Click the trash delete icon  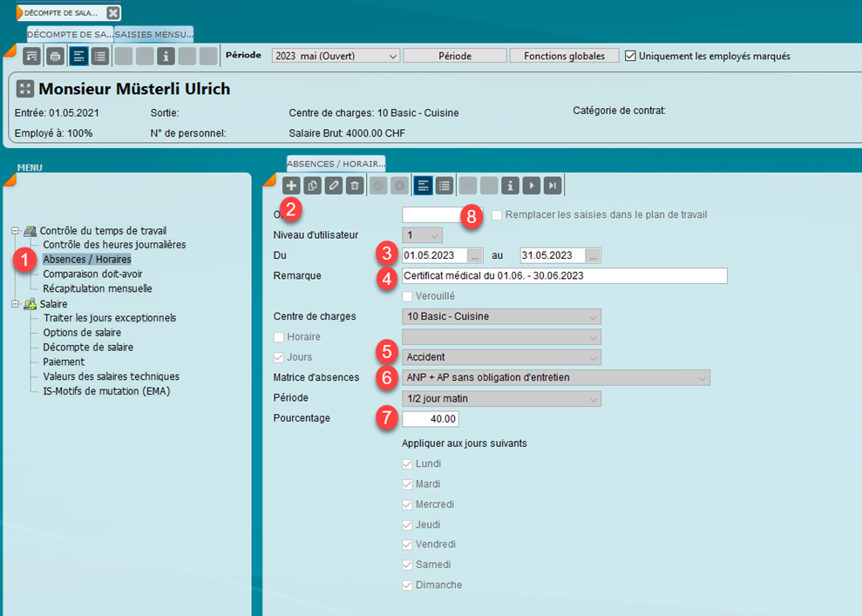pos(354,186)
